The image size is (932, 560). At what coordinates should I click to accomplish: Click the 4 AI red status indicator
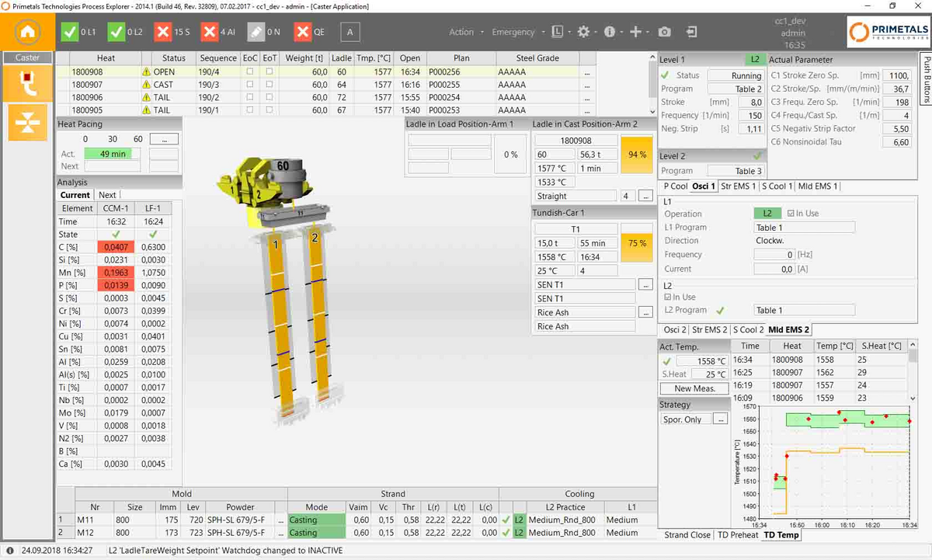(x=218, y=32)
